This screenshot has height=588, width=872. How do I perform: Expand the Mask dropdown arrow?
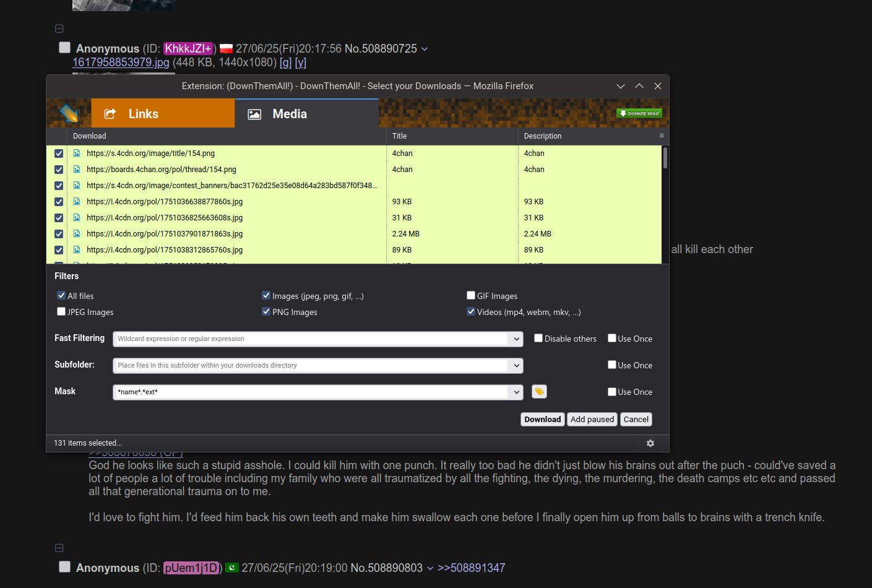pyautogui.click(x=516, y=392)
